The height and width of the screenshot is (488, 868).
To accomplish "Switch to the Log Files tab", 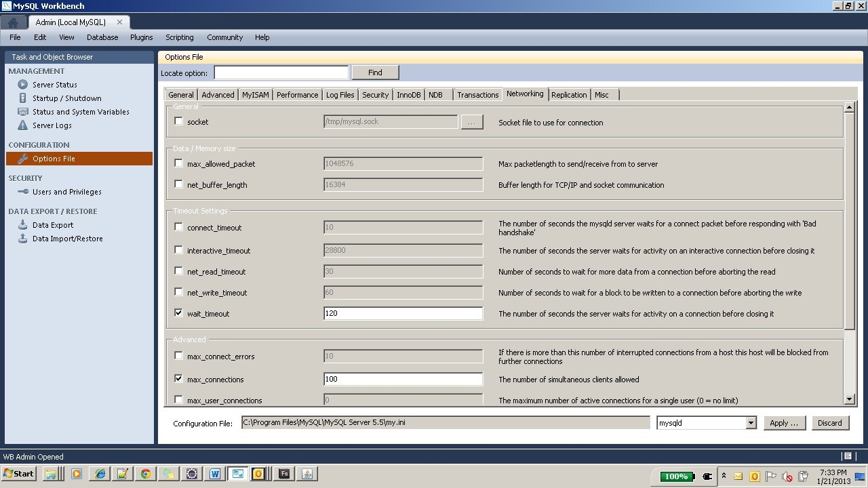I will (340, 95).
